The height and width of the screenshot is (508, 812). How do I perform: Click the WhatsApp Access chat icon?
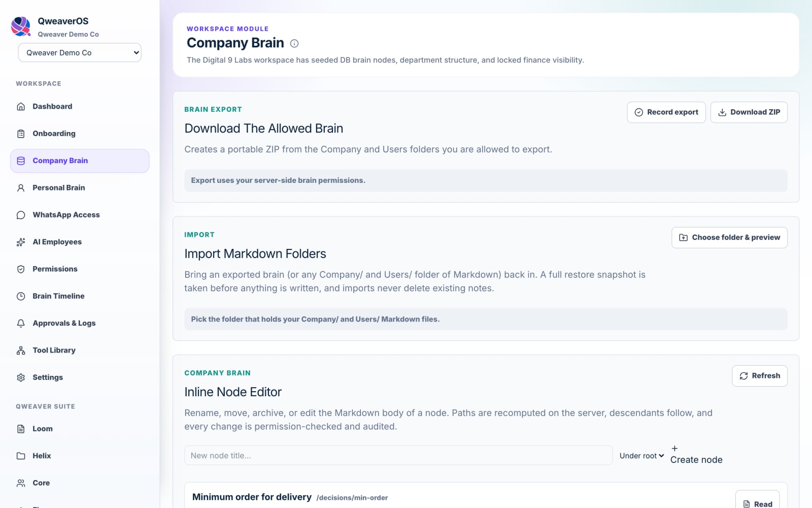point(21,215)
